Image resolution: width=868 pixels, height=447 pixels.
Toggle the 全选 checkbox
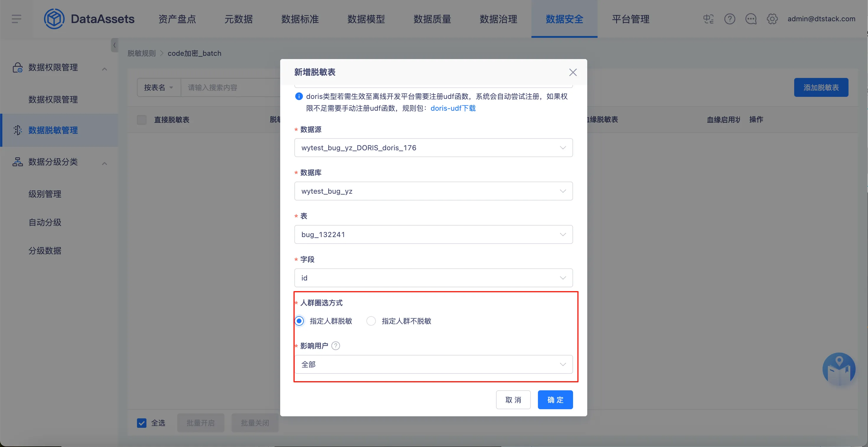tap(142, 423)
